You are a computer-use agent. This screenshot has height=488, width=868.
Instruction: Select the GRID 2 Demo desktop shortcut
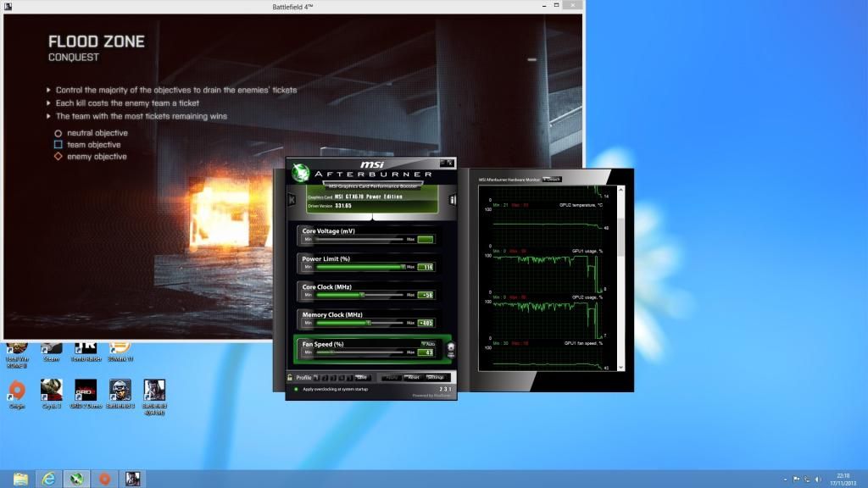click(x=86, y=395)
